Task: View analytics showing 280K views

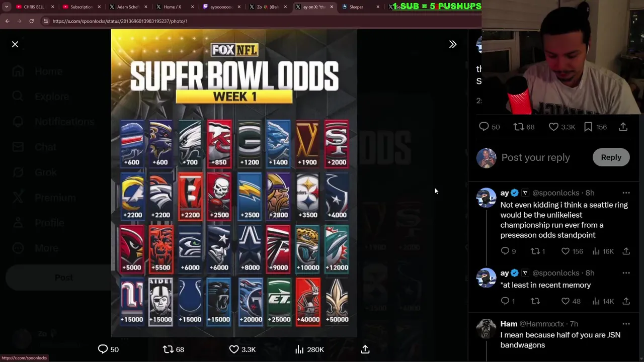Action: click(309, 349)
